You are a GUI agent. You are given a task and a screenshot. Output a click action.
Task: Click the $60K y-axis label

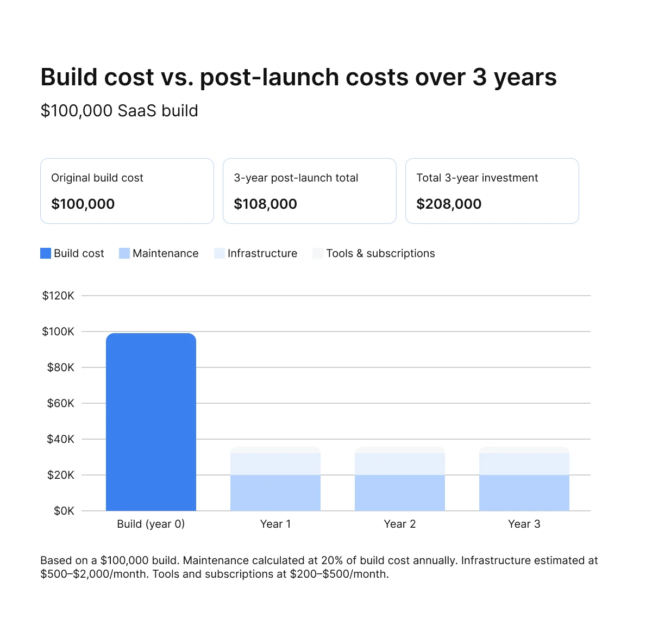click(x=61, y=403)
